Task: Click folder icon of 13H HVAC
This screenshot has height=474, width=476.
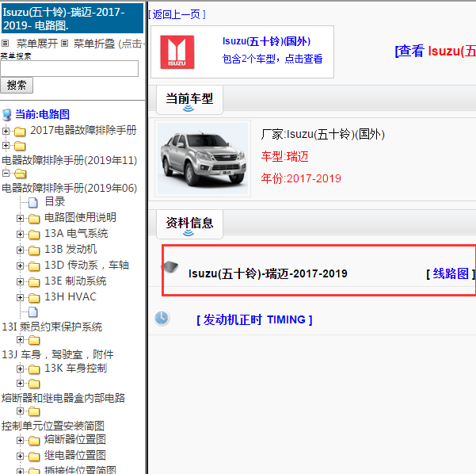Action: (34, 298)
